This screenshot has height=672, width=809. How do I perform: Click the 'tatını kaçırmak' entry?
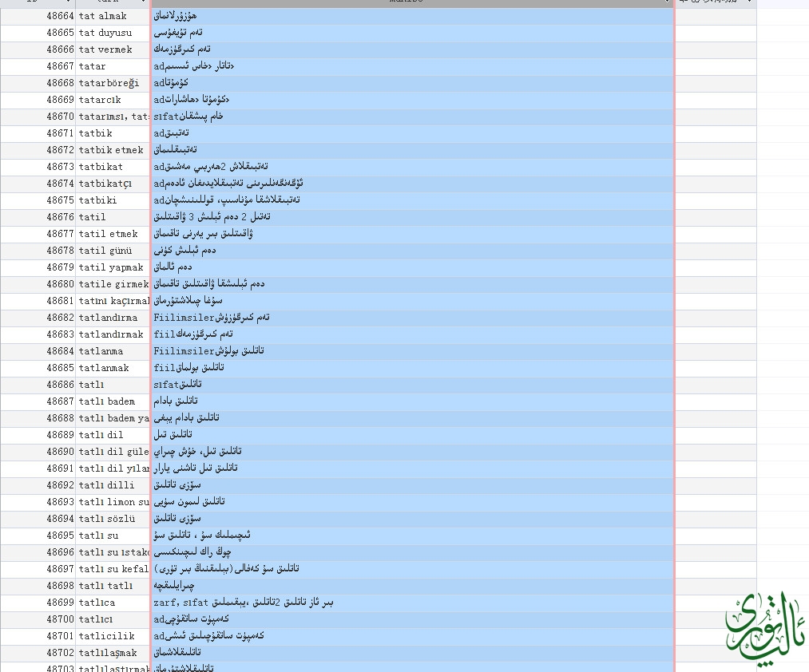(113, 301)
